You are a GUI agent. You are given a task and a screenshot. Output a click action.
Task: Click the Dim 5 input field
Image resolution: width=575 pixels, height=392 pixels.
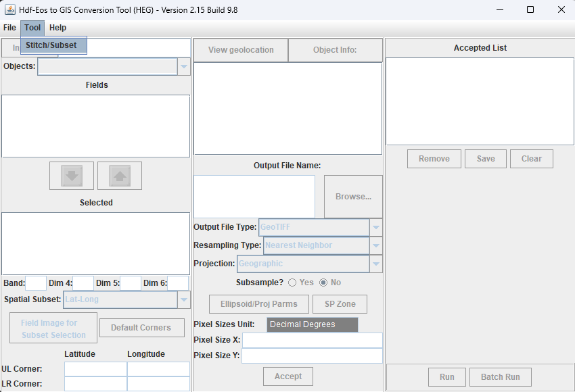tap(131, 283)
